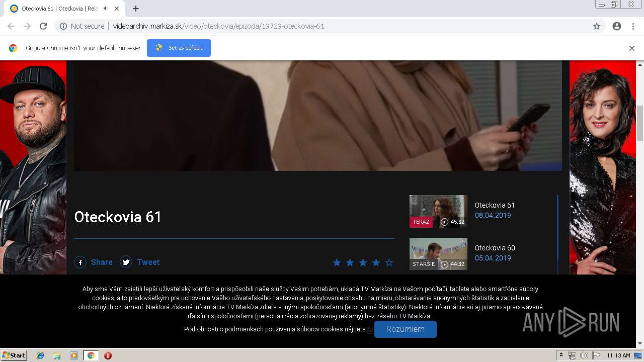Click the left banner of tattooed man
Screen dimensions: 644x362
[x=33, y=167]
